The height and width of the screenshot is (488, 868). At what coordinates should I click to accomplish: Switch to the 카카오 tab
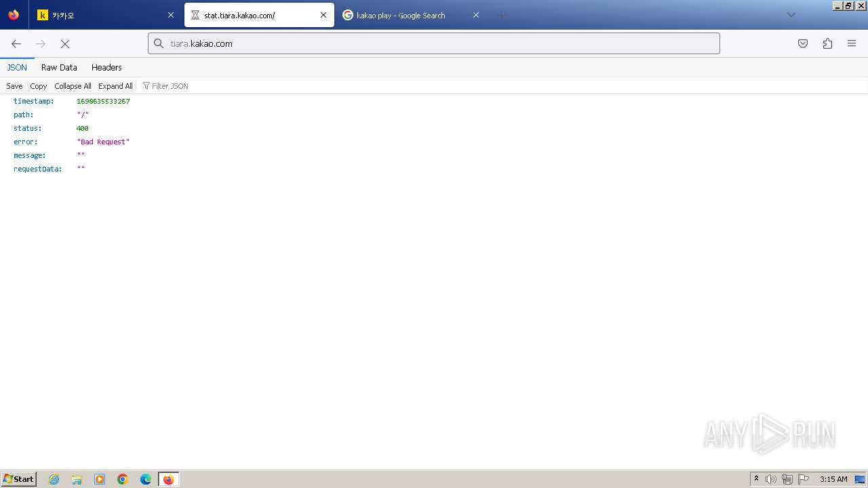(x=106, y=15)
